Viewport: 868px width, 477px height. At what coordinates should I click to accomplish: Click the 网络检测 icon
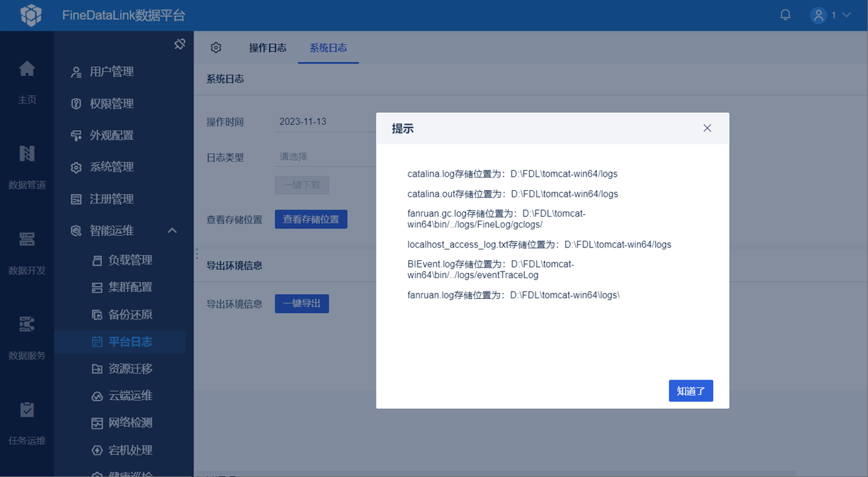point(97,423)
